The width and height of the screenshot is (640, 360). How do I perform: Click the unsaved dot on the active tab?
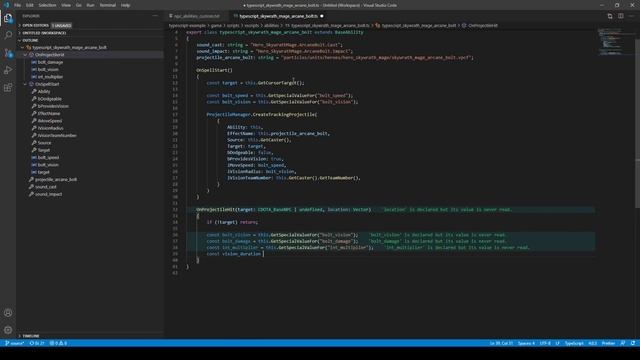click(322, 16)
